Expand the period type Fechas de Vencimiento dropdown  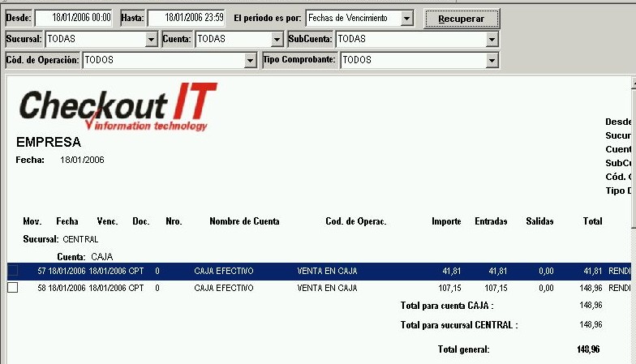point(407,18)
